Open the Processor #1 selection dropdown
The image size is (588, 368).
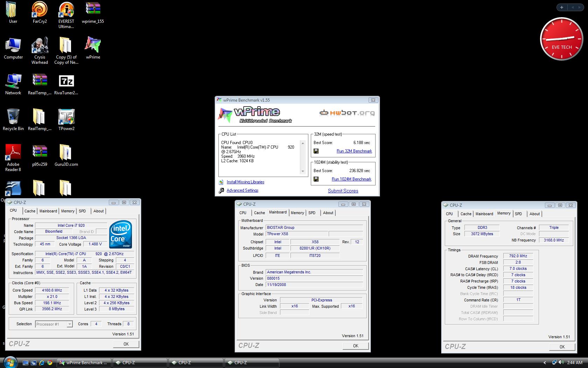point(54,324)
